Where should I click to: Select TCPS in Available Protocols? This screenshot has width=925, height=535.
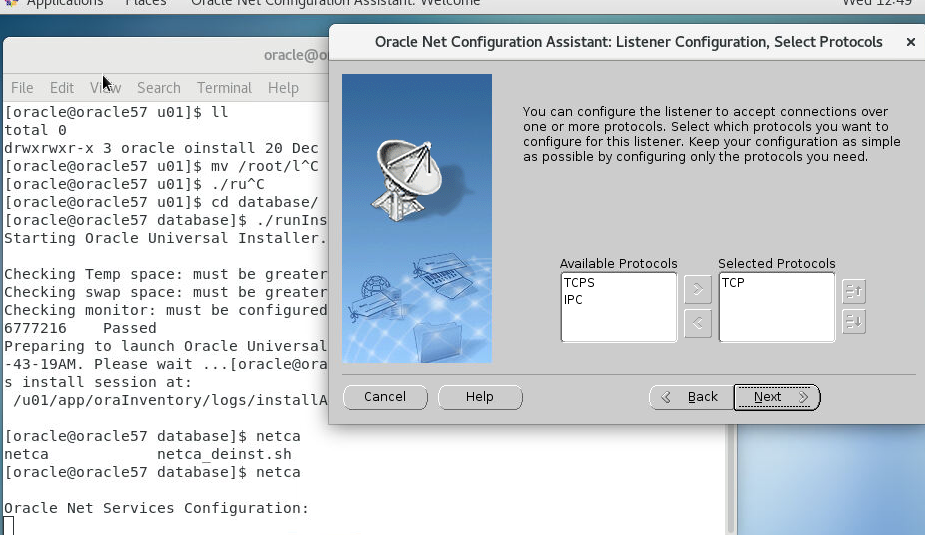[579, 283]
